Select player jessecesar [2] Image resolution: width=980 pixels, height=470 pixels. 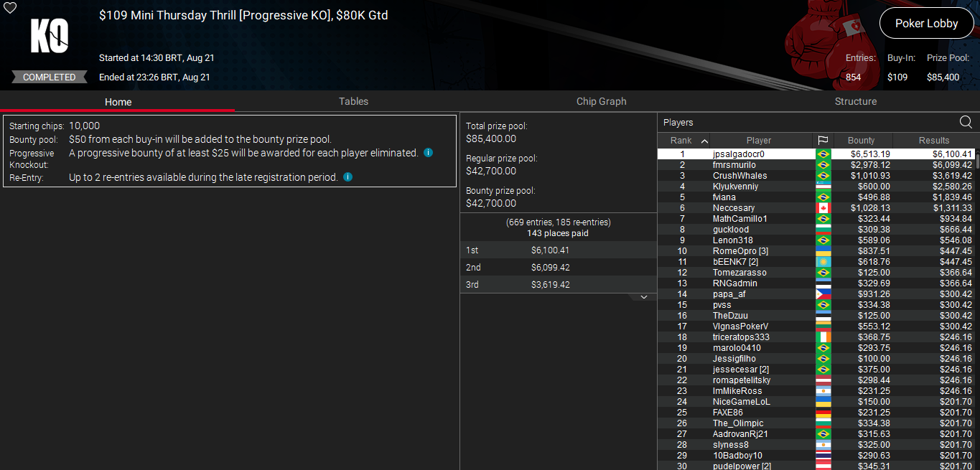pos(816,370)
